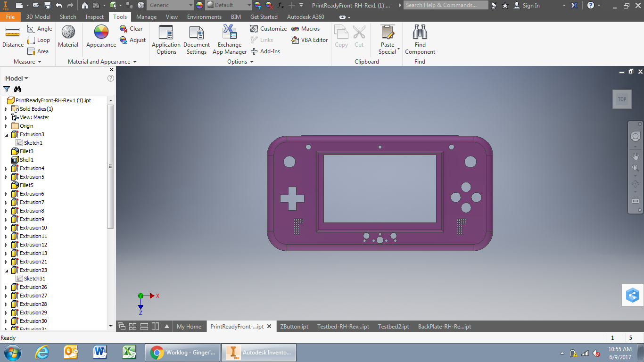Open Model browser help

(x=111, y=78)
